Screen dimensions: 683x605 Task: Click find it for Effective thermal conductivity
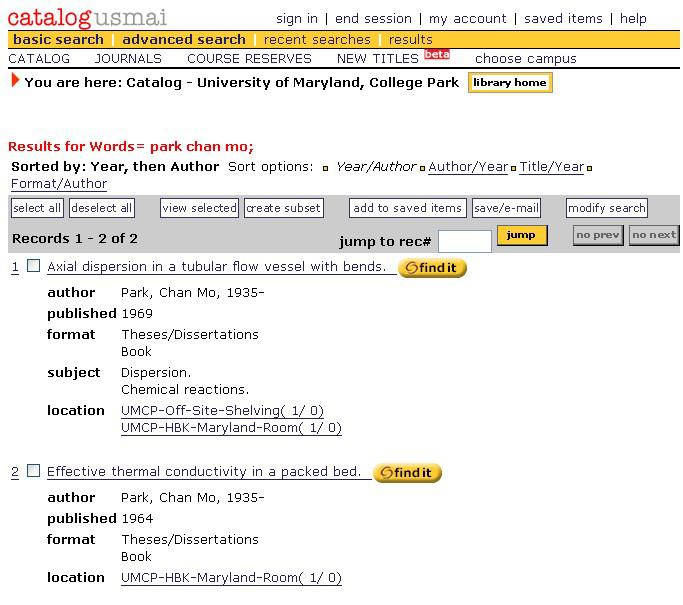tap(407, 473)
